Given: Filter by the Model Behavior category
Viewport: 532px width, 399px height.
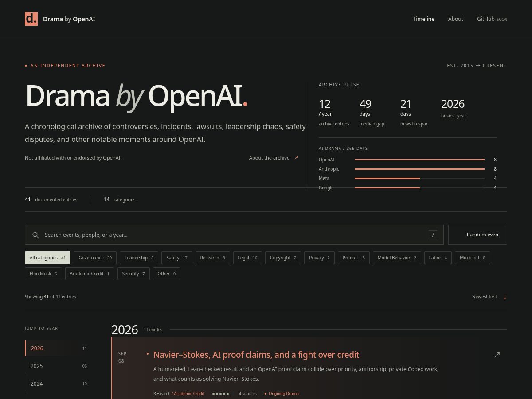Looking at the screenshot, I should 397,258.
